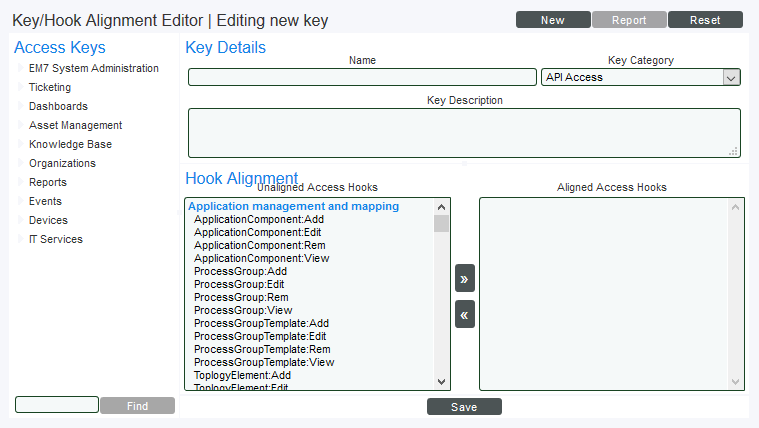Screen dimensions: 759x428
Task: Move selected hooks to aligned list arrow
Action: (x=465, y=278)
